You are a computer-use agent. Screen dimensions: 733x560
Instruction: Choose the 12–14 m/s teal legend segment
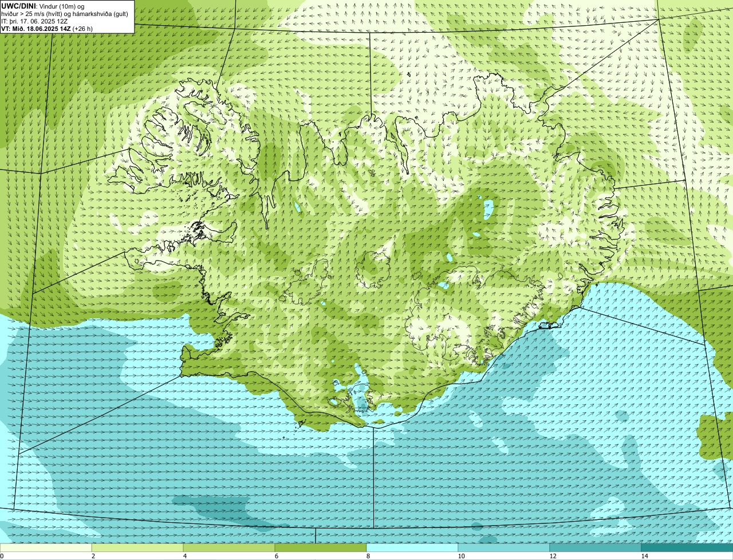coord(596,547)
